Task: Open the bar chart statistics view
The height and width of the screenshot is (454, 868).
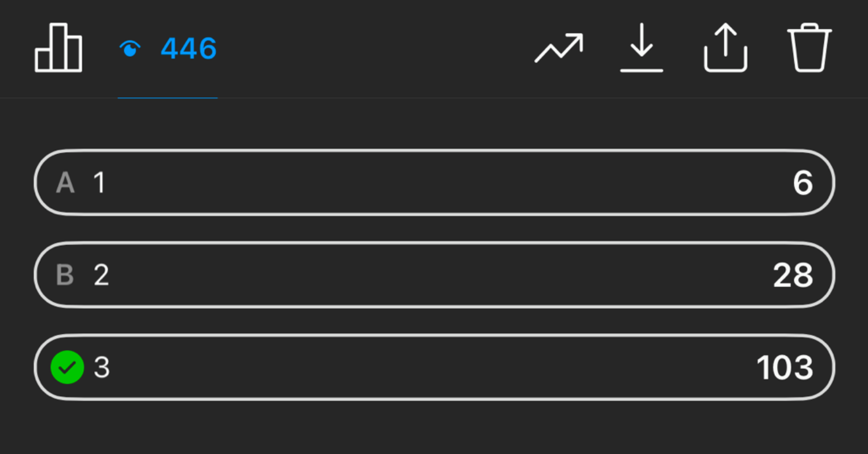Action: click(58, 48)
